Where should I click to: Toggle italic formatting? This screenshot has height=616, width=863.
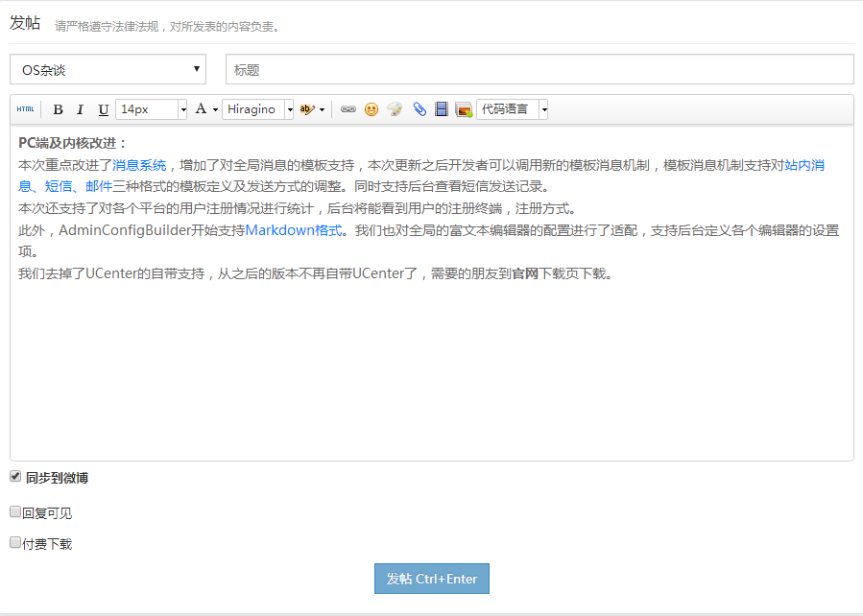(x=81, y=109)
